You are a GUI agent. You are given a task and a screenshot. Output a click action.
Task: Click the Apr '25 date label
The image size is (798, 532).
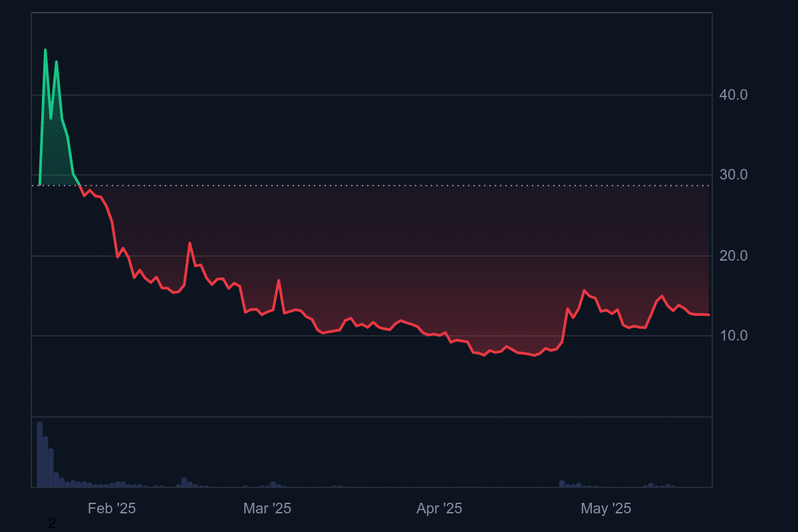tap(439, 509)
